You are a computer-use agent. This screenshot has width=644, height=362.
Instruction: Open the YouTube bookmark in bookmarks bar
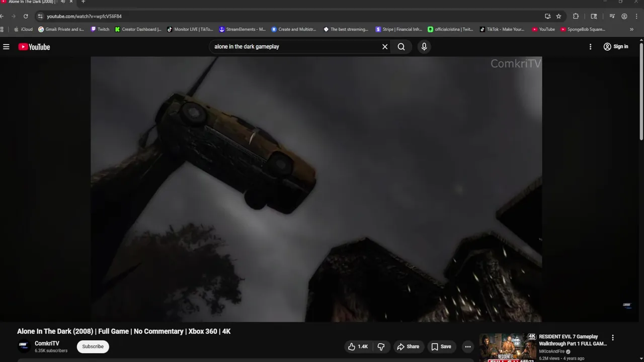tap(543, 29)
